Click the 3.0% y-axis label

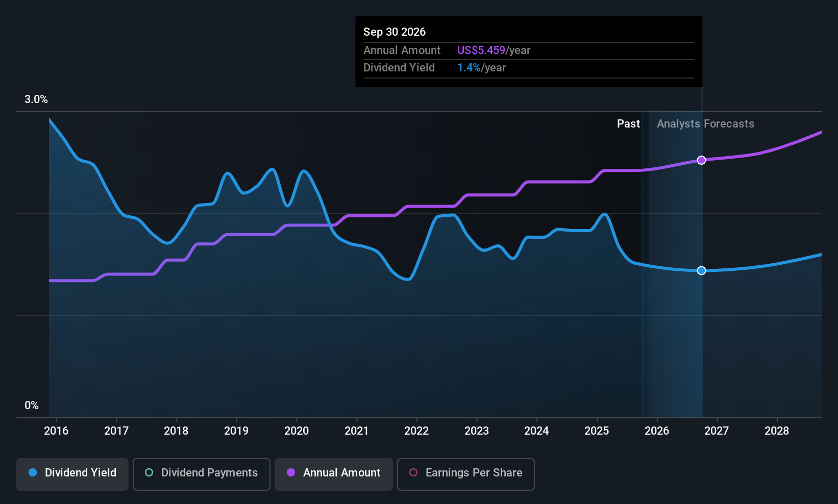tap(36, 99)
